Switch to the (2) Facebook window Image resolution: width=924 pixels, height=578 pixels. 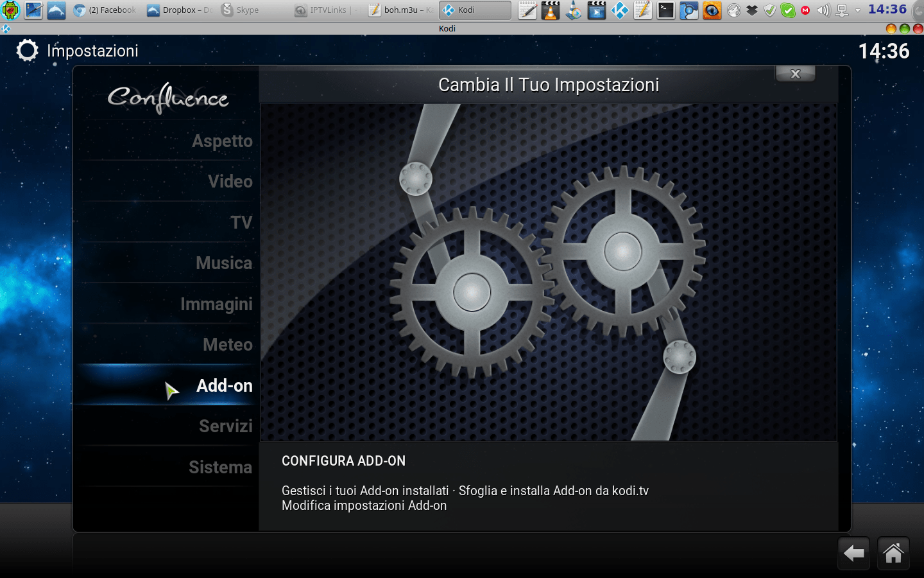105,10
